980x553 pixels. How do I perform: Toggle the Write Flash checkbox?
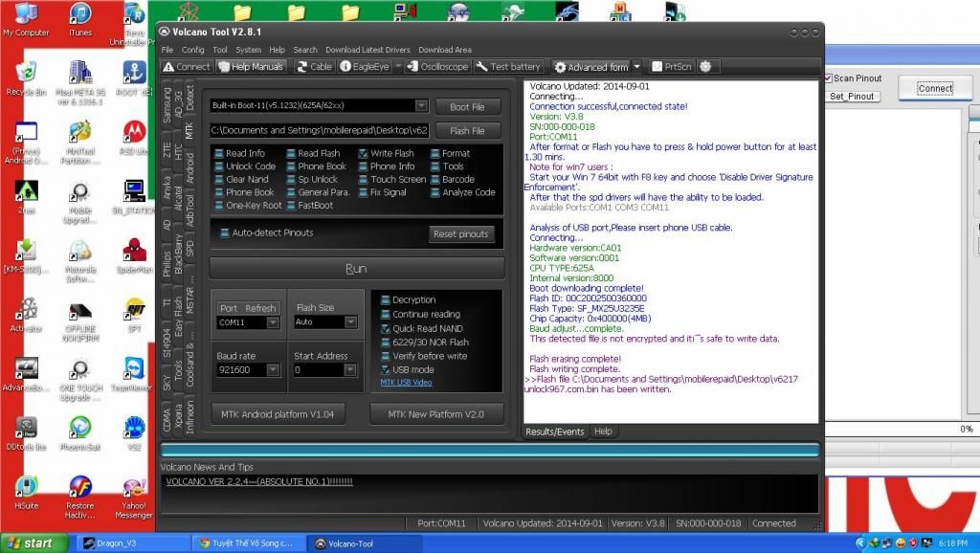point(363,153)
